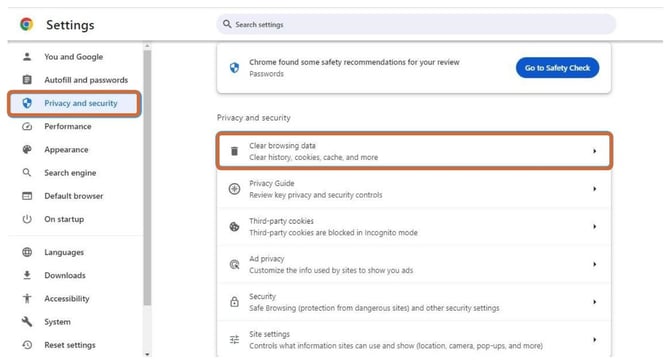
Task: Click the Site settings sliders icon
Action: [x=234, y=339]
